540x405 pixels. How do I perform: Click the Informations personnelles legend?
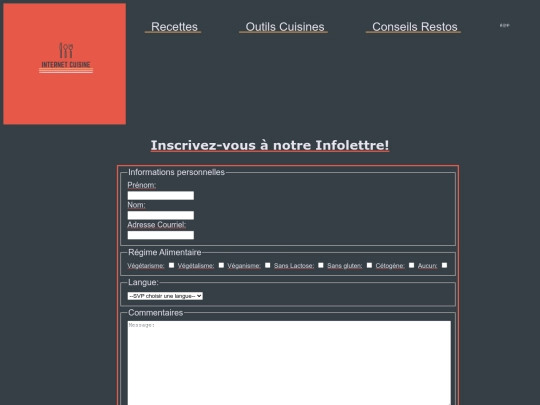pos(176,172)
